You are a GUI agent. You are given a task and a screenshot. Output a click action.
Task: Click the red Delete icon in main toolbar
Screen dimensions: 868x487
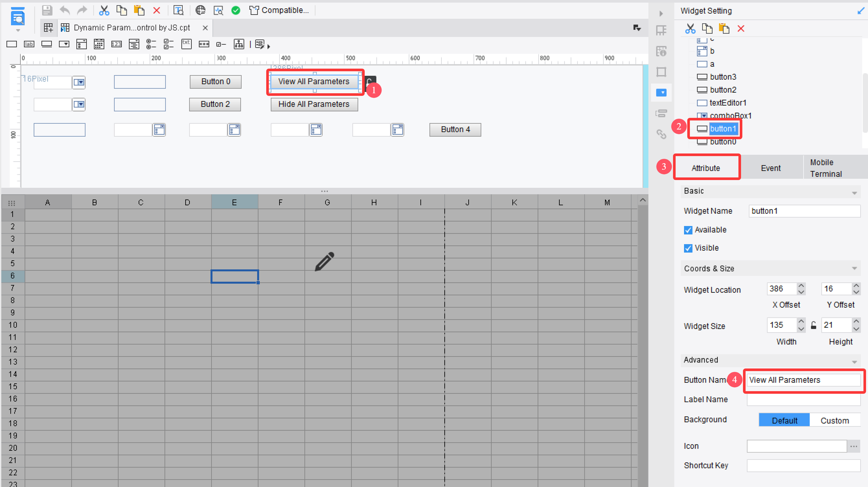157,10
